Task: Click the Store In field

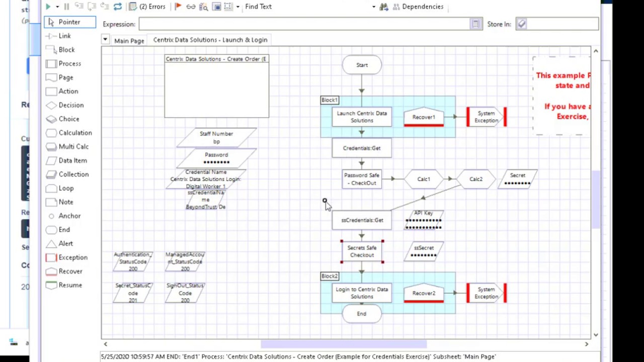Action: 557,24
